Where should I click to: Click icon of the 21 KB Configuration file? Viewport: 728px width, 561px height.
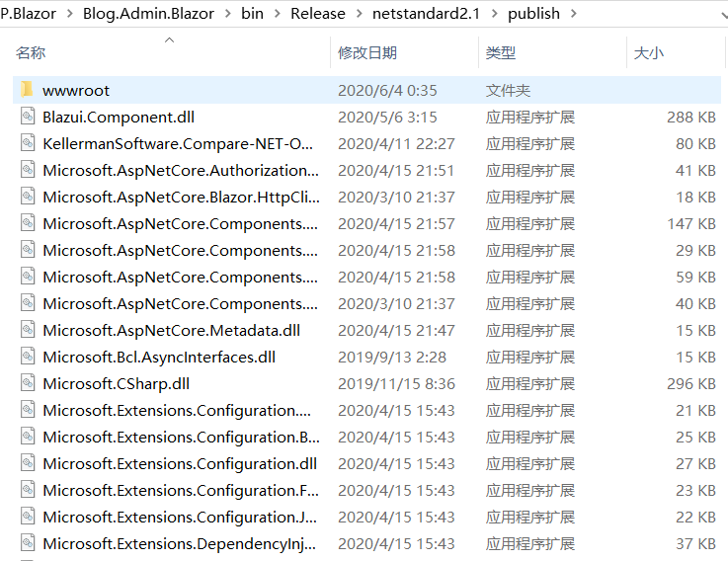coord(28,410)
